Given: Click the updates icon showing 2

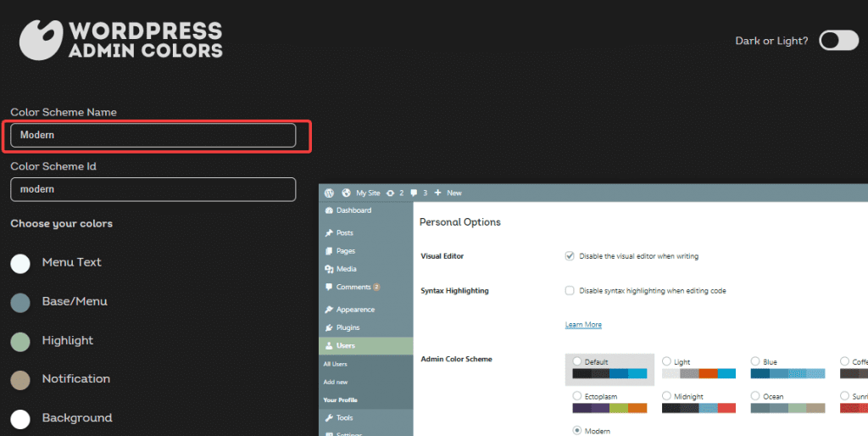Looking at the screenshot, I should click(390, 193).
